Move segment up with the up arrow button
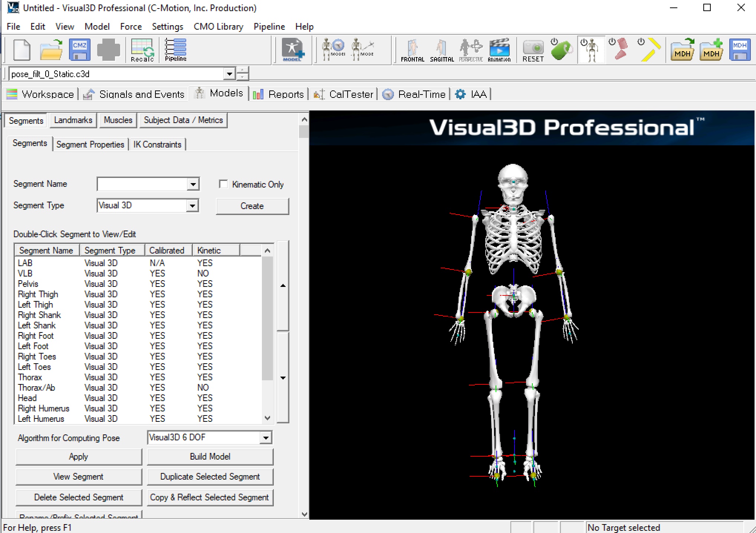This screenshot has width=756, height=533. [283, 285]
